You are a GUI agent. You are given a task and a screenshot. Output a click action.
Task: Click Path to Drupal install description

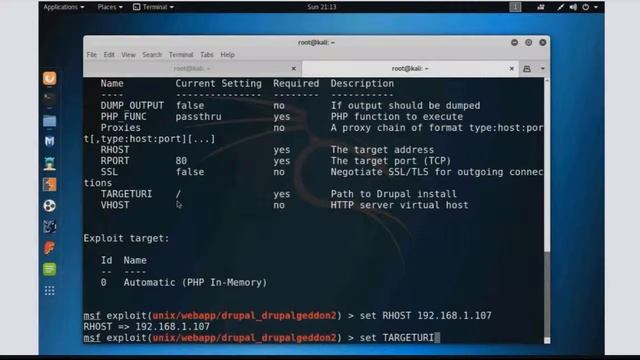coord(393,194)
